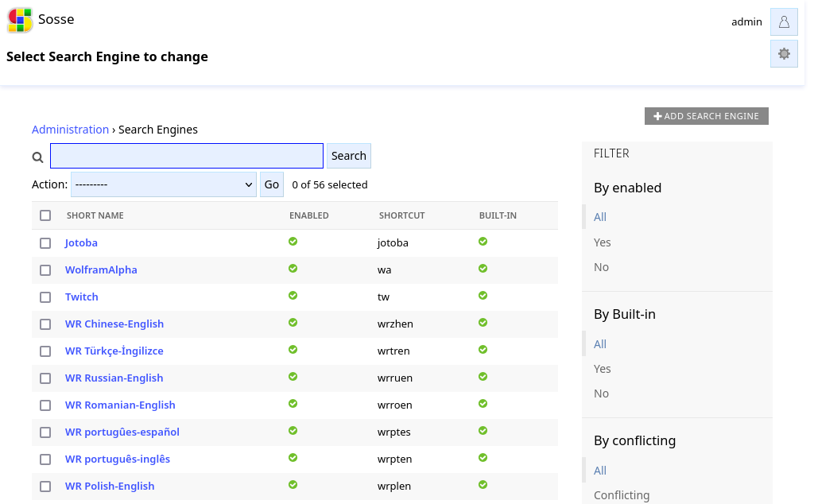Check the Twitch row checkbox

pyautogui.click(x=45, y=297)
